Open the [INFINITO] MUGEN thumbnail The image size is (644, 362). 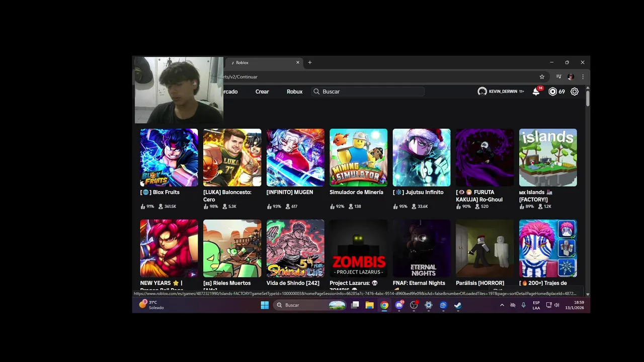pos(295,157)
